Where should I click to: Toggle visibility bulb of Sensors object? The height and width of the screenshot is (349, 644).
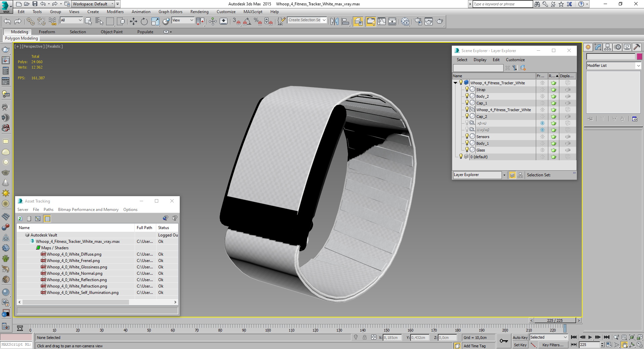(467, 136)
